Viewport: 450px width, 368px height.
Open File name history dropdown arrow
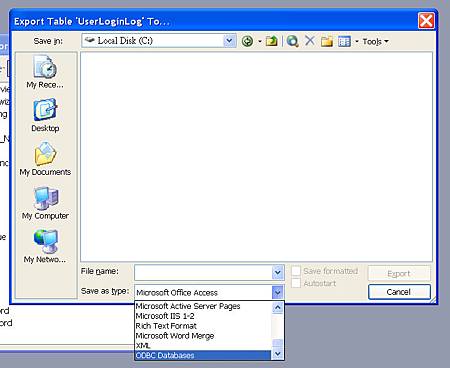click(278, 273)
